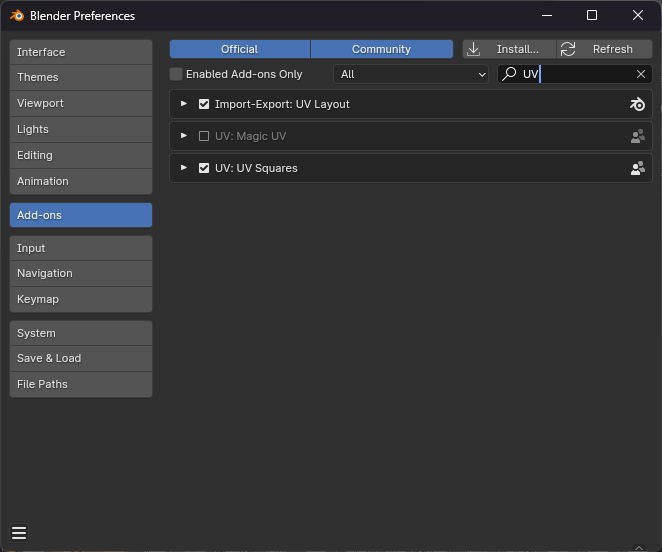Image resolution: width=662 pixels, height=552 pixels.
Task: Click the Install... button
Action: point(510,49)
